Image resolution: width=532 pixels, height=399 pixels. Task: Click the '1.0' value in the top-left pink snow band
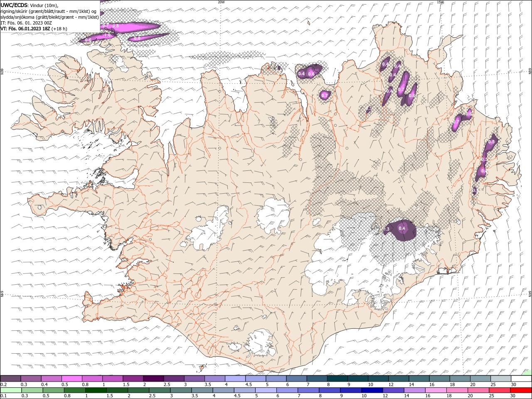[107, 35]
